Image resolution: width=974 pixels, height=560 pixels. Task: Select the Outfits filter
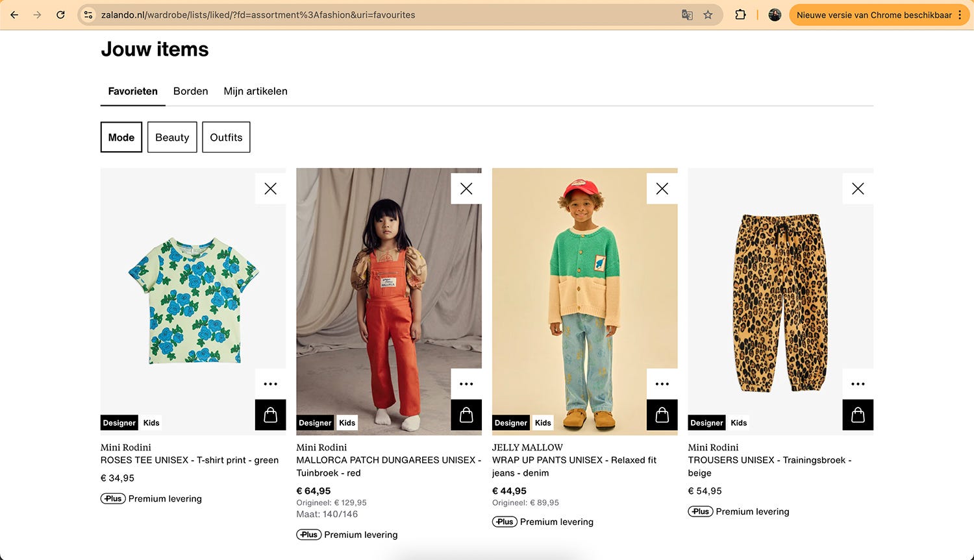(x=226, y=137)
